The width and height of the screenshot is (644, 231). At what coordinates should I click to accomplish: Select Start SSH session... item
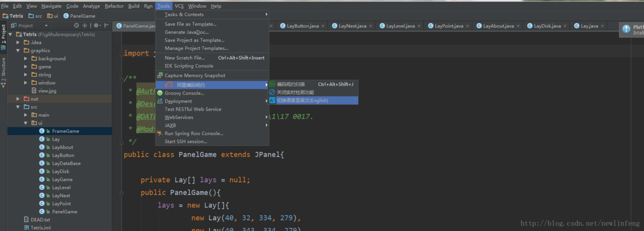tap(212, 141)
